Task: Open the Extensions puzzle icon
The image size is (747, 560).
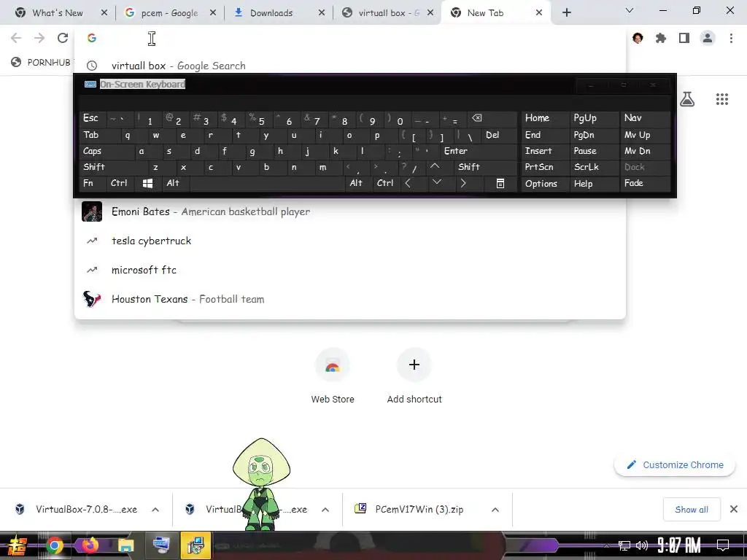Action: pyautogui.click(x=660, y=38)
